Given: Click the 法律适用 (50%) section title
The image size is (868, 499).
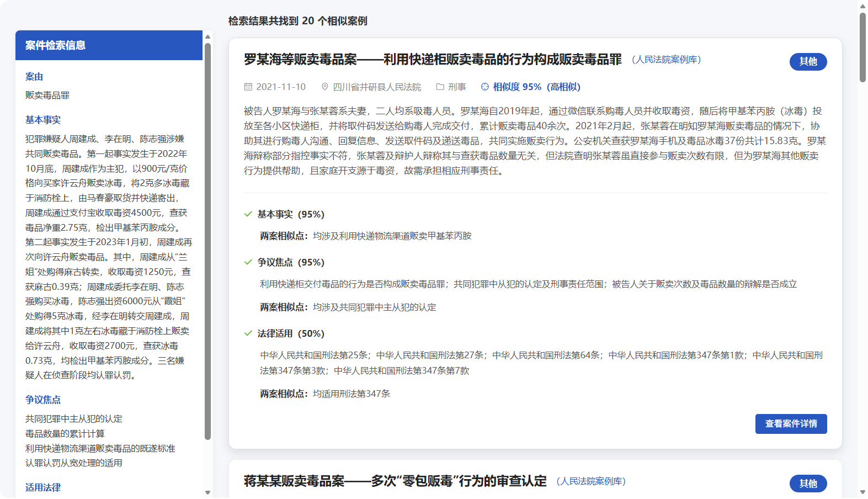Looking at the screenshot, I should [291, 333].
